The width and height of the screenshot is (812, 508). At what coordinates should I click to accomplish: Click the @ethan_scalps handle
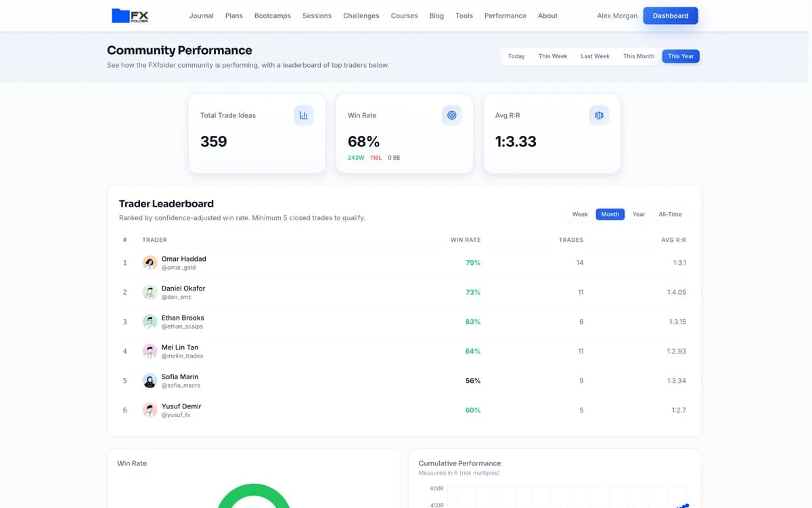click(x=182, y=326)
